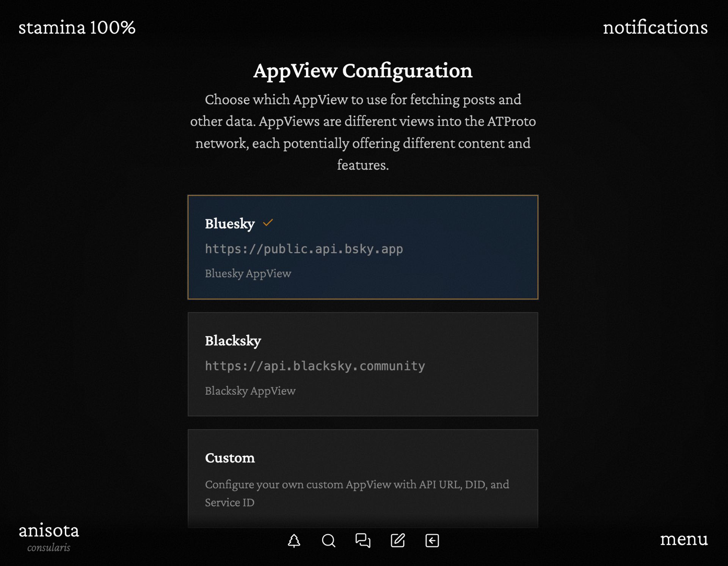The height and width of the screenshot is (566, 728).
Task: Click the pine tree home icon
Action: pyautogui.click(x=294, y=541)
